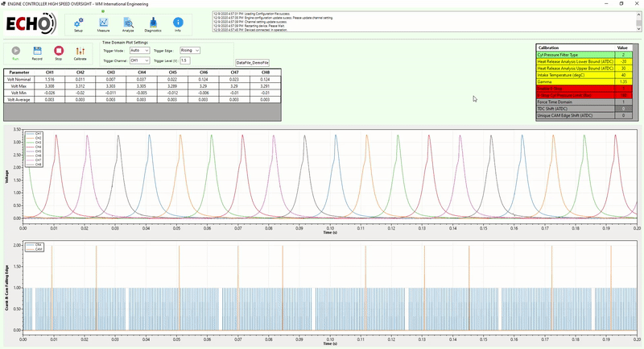Select the Gamma calibration row
Screen dimensions: 644x349
coord(584,81)
